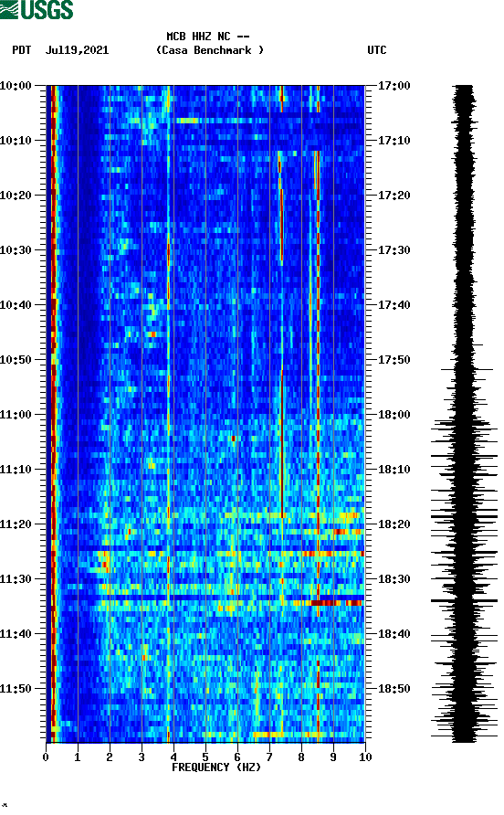Image resolution: width=504 pixels, height=815 pixels.
Task: Click the USGS logo
Action: coord(37,9)
